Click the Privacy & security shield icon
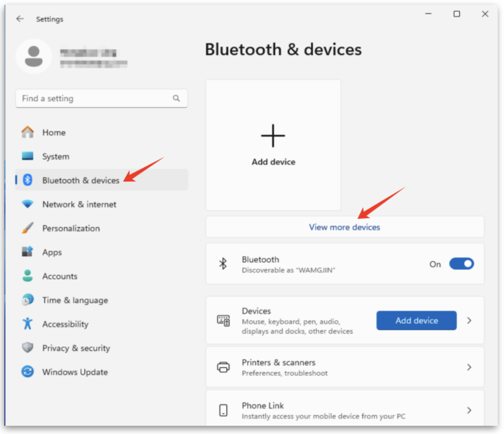504x434 pixels. [28, 348]
